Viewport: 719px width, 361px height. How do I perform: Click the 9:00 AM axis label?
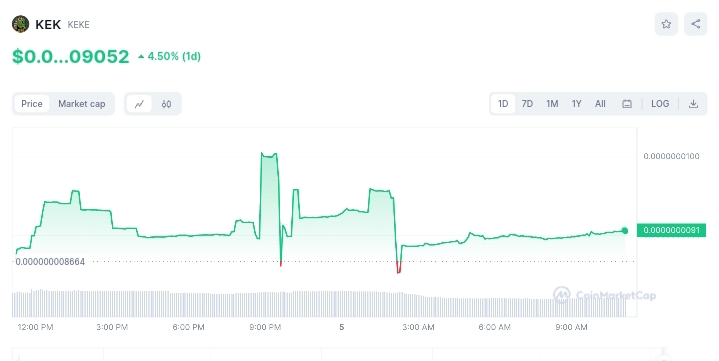tap(571, 328)
